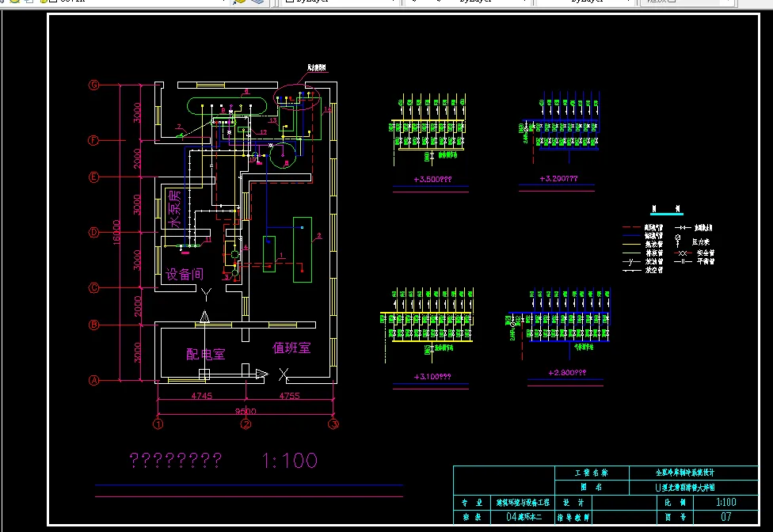This screenshot has width=773, height=532.
Task: Select the grid axis bubble A
Action: [x=93, y=380]
